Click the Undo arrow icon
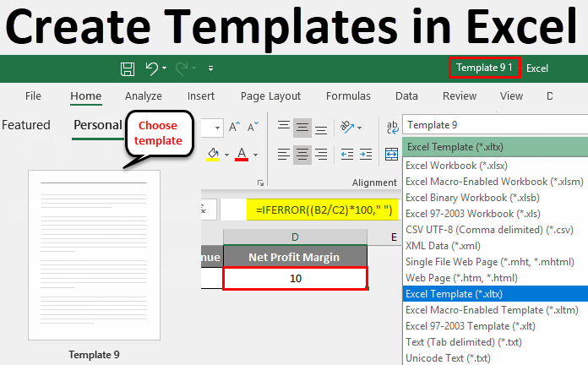The height and width of the screenshot is (365, 588). pyautogui.click(x=152, y=68)
